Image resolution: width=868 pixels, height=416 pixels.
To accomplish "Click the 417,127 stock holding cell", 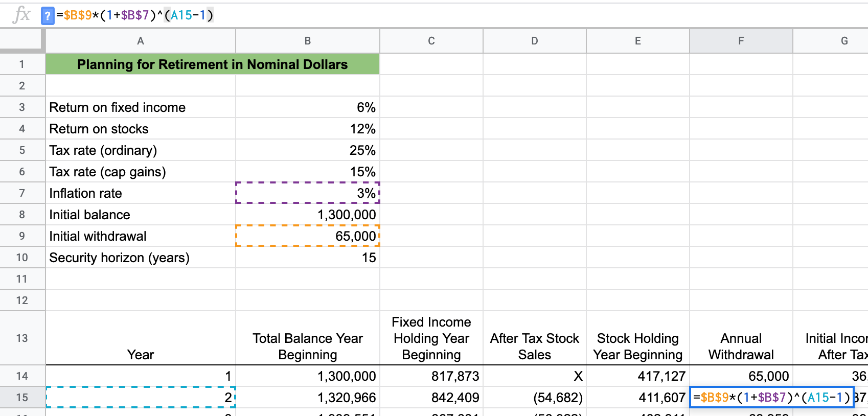I will 638,376.
